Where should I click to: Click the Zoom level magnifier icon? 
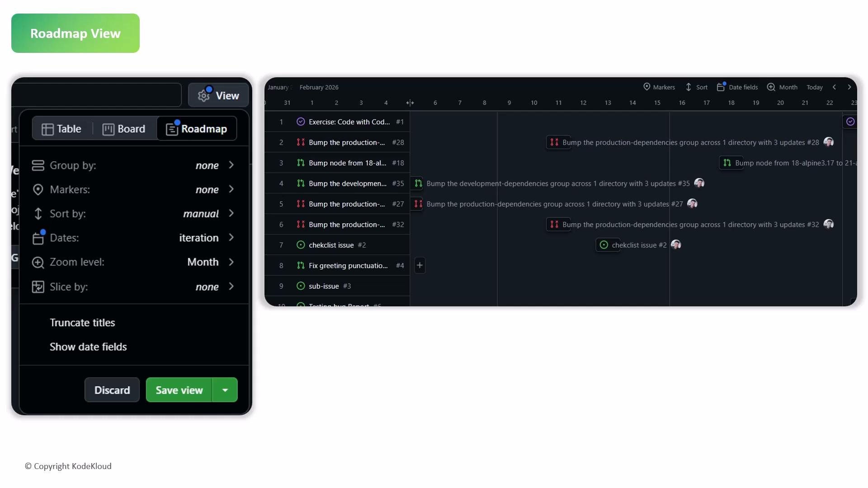pyautogui.click(x=38, y=263)
